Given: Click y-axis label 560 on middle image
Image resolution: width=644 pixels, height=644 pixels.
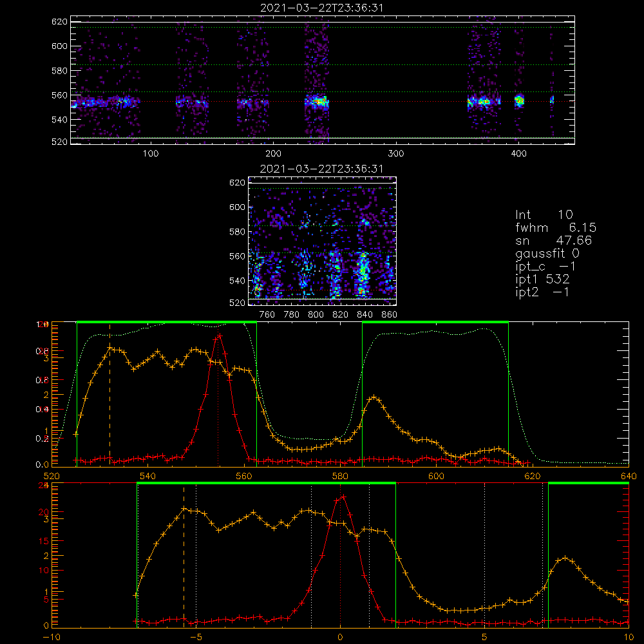Looking at the screenshot, I should click(x=237, y=256).
